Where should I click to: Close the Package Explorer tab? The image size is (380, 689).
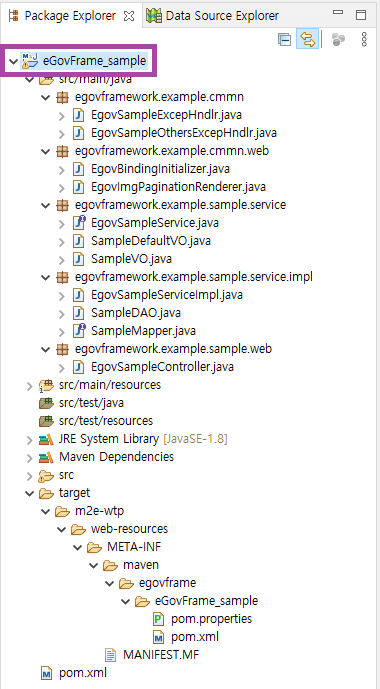coord(129,16)
